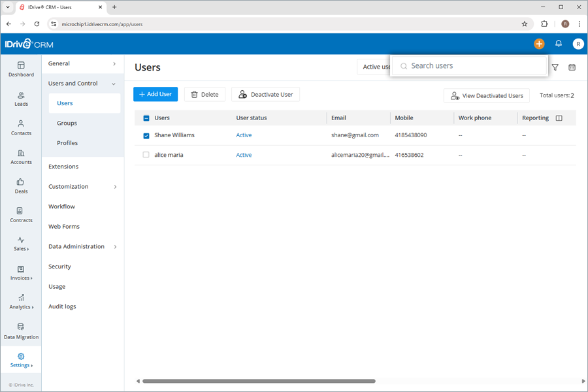Image resolution: width=588 pixels, height=392 pixels.
Task: Open the filter icon above the user list
Action: coord(555,67)
